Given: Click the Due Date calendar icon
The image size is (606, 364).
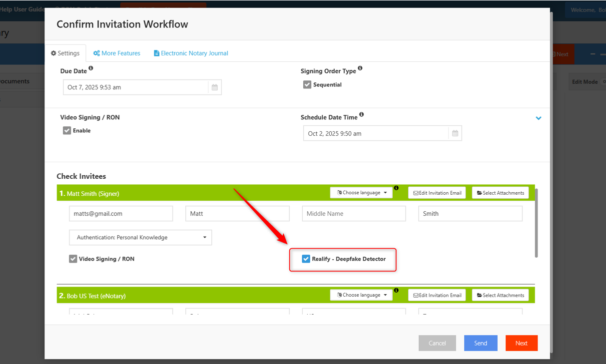Looking at the screenshot, I should pos(214,87).
